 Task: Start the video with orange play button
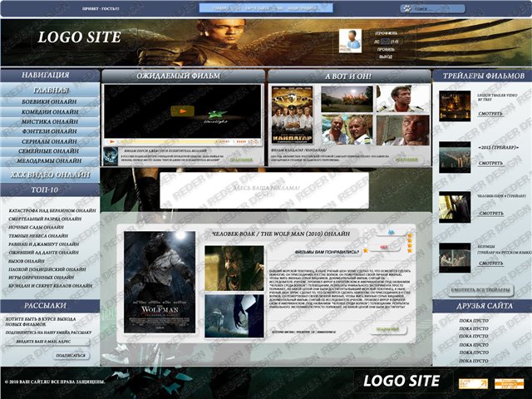click(182, 111)
